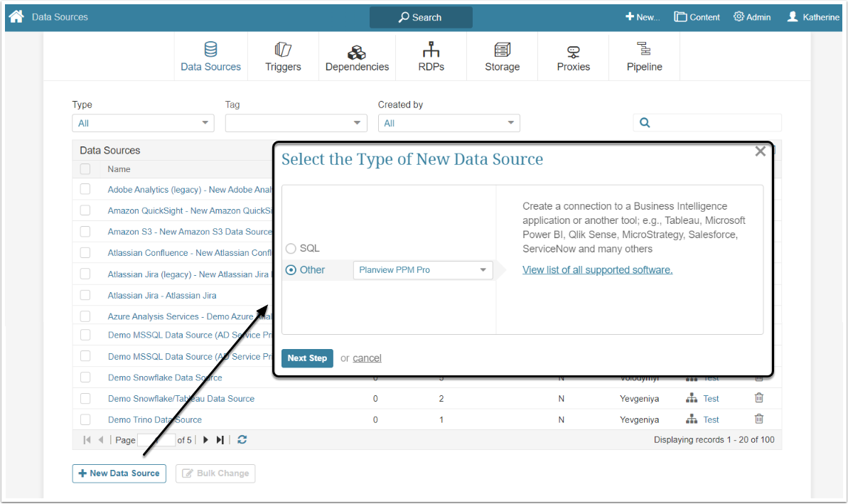Open the Storage section icon
This screenshot has height=504, width=848.
(503, 50)
